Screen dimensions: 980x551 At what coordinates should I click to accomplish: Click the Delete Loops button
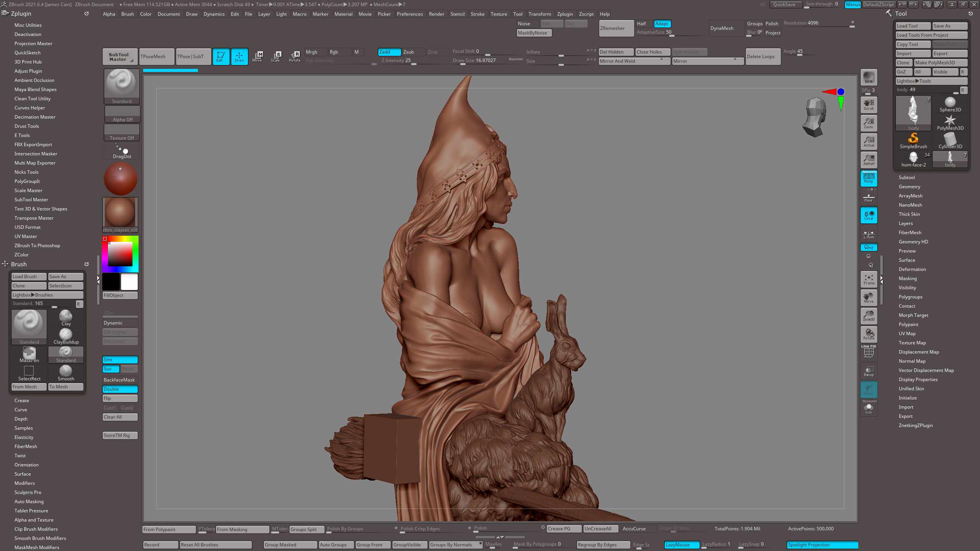point(763,57)
